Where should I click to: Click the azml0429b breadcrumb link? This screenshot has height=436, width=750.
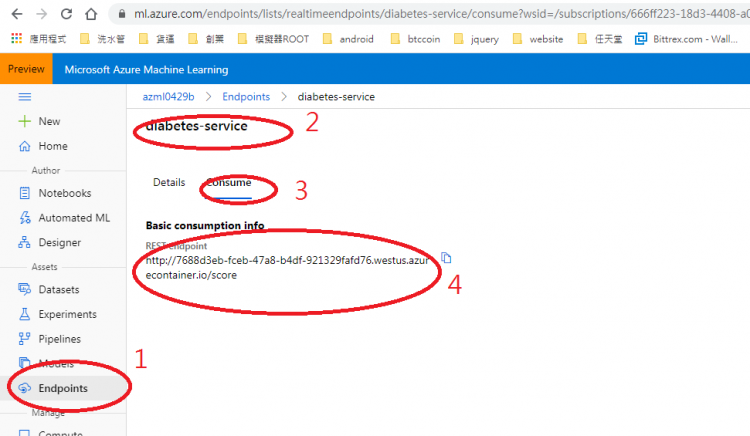click(x=167, y=97)
